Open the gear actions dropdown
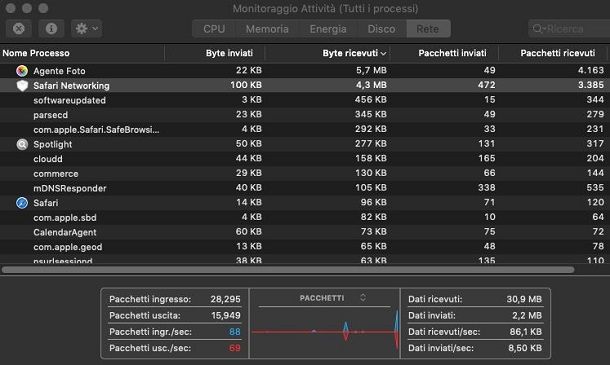The image size is (610, 365). pos(86,29)
